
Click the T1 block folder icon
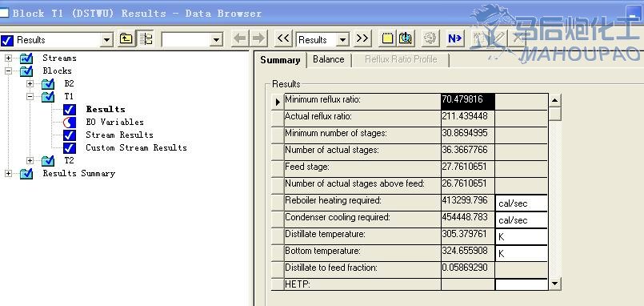[x=48, y=96]
